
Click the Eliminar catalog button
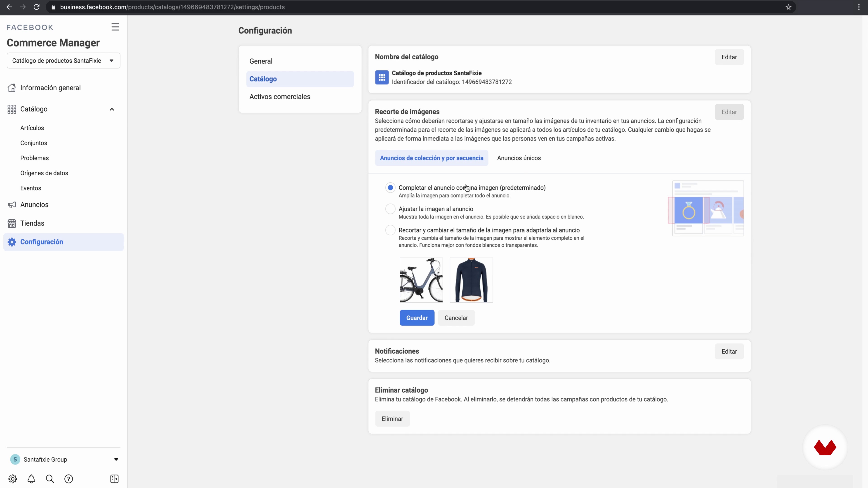pos(392,419)
